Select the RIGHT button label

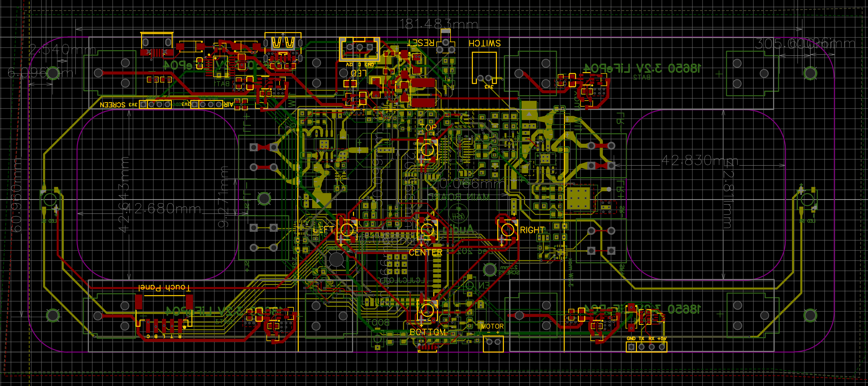tap(532, 230)
